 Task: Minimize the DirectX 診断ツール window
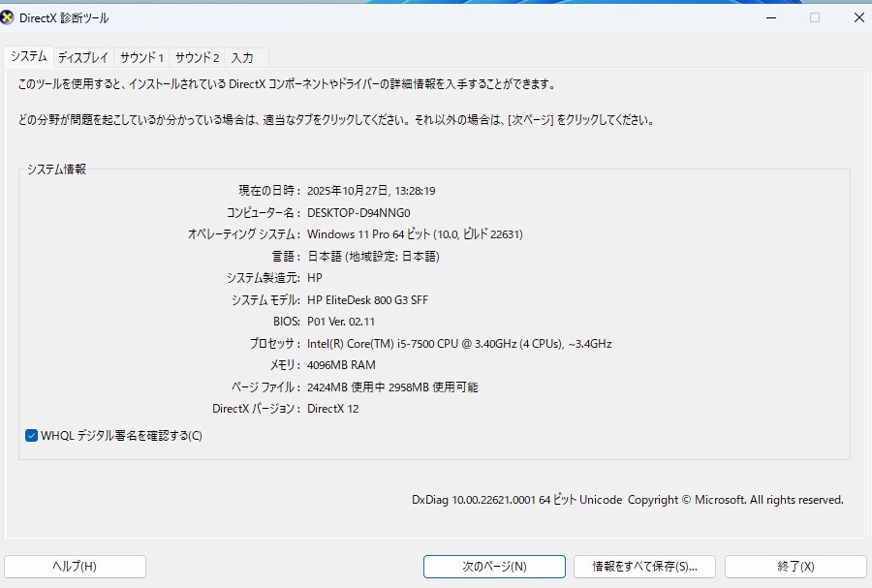(770, 17)
